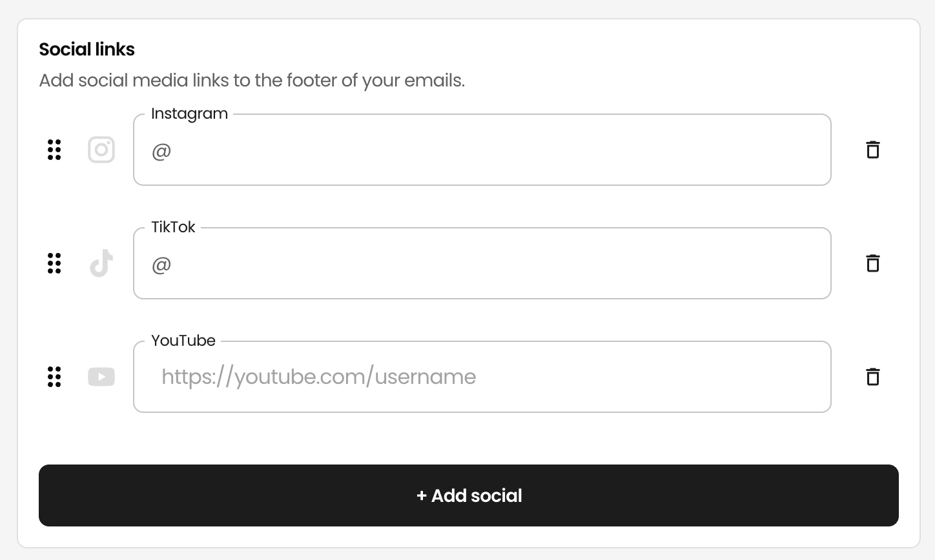
Task: Click the TikTok logo icon
Action: coord(101,263)
